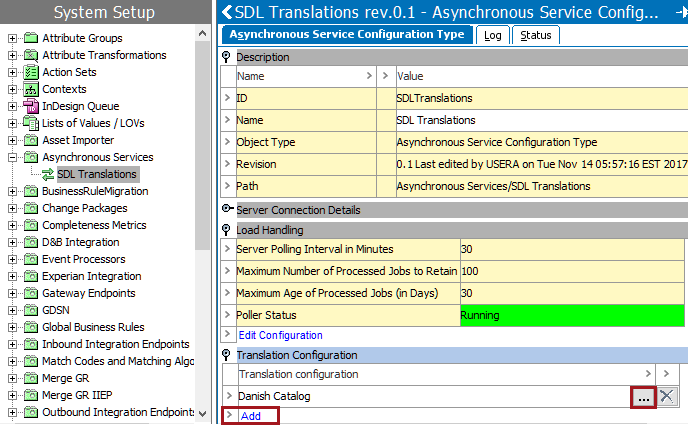The image size is (688, 425).
Task: Switch to the Log tab
Action: point(492,35)
